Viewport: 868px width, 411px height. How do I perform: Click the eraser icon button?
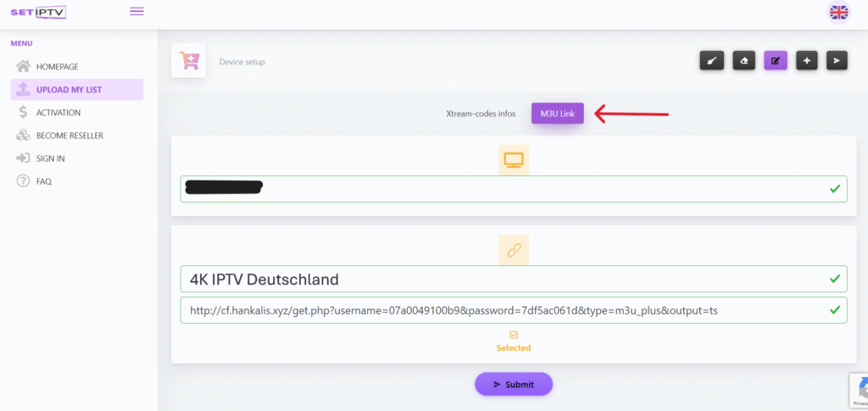click(x=743, y=61)
